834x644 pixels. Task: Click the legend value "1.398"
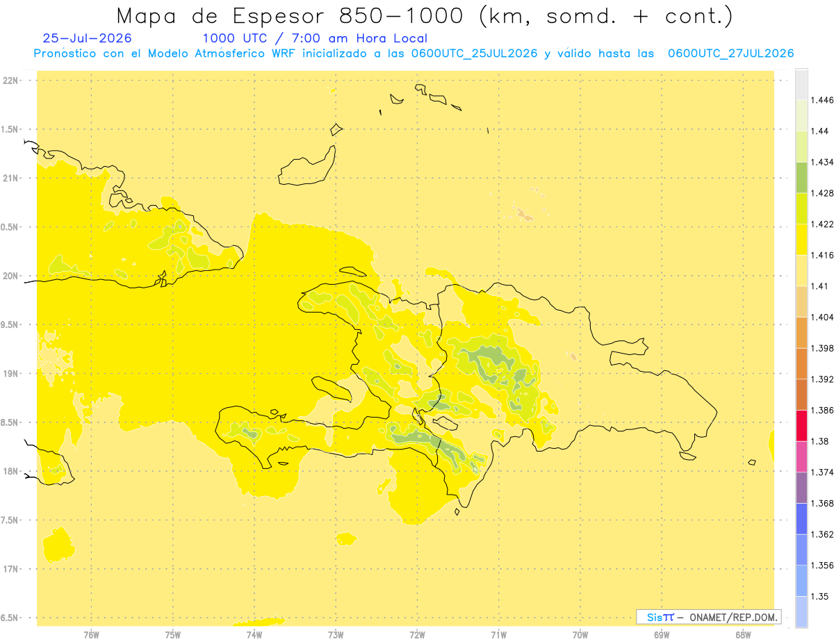[x=823, y=348]
